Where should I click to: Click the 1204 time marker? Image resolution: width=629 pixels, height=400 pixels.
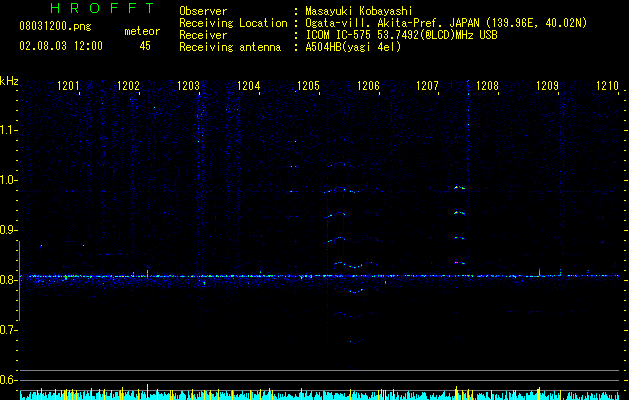248,86
